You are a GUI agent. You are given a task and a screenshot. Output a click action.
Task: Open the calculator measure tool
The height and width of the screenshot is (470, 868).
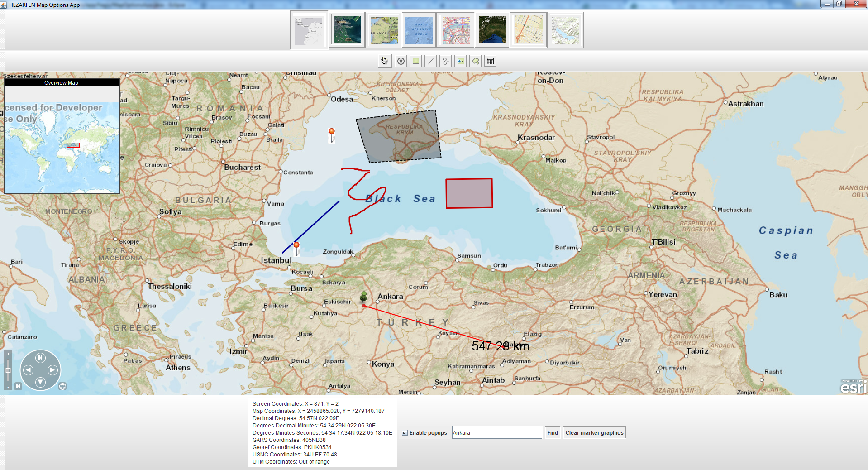point(490,61)
